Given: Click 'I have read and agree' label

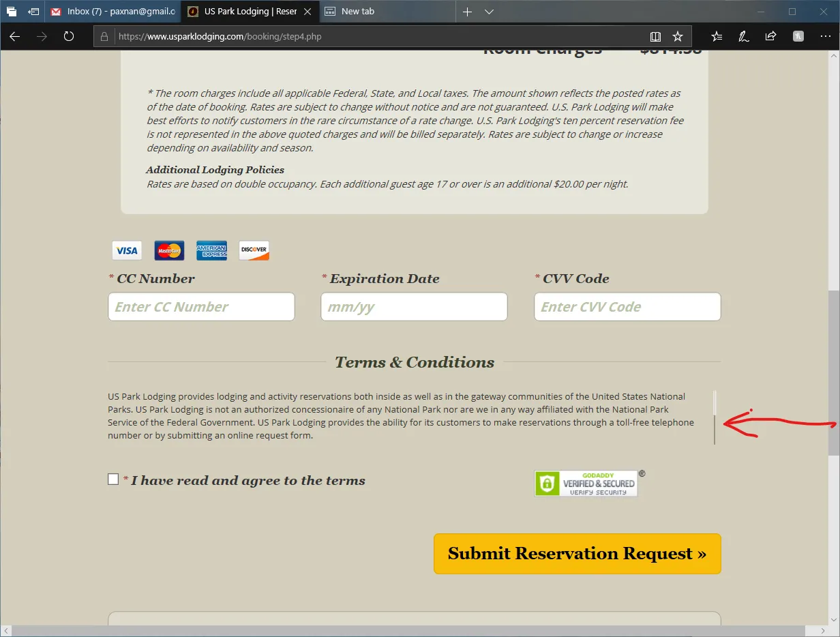Looking at the screenshot, I should point(248,480).
